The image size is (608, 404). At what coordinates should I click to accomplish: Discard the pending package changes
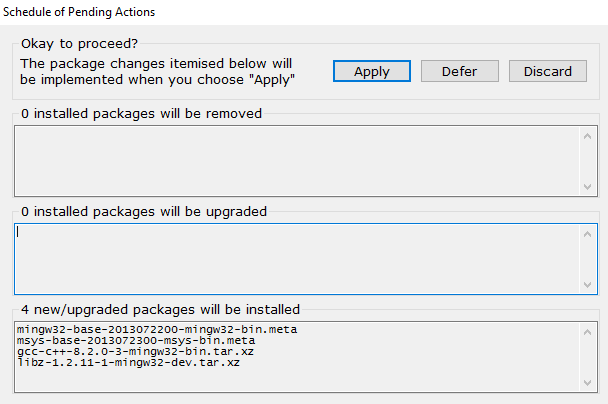[547, 71]
